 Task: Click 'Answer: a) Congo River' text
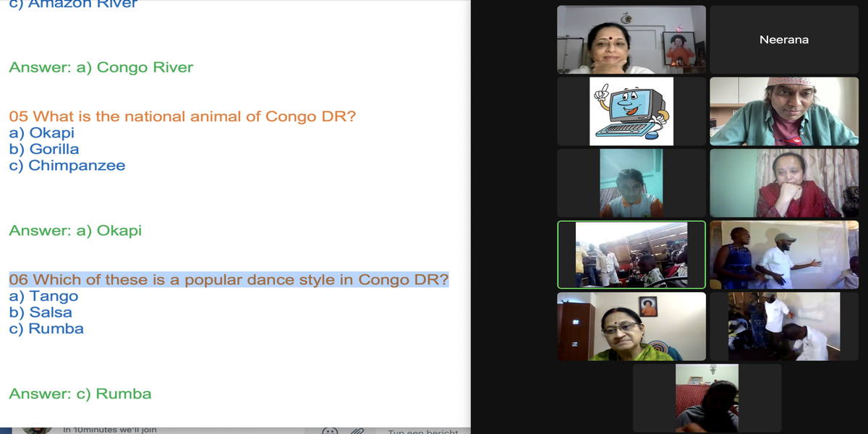(101, 67)
